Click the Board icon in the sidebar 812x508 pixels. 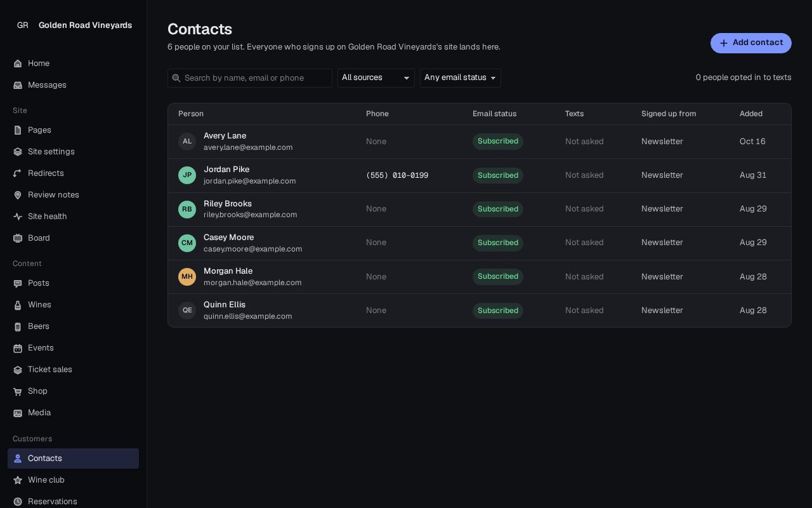(x=18, y=238)
